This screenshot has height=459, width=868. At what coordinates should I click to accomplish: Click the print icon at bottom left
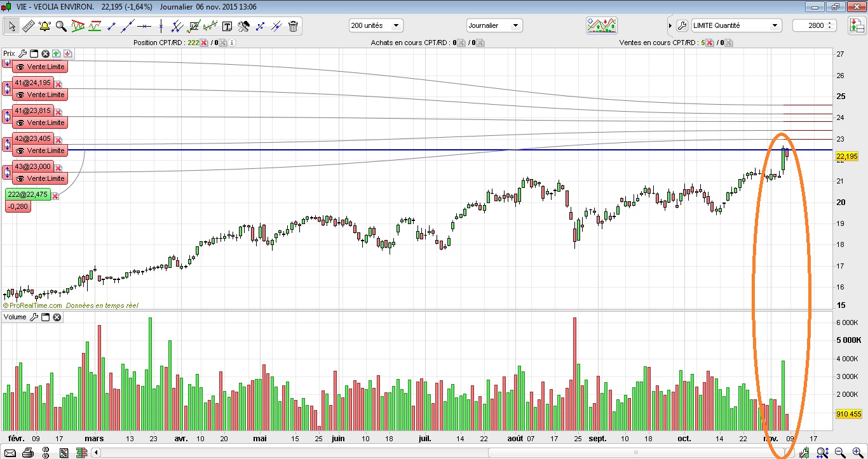27,453
